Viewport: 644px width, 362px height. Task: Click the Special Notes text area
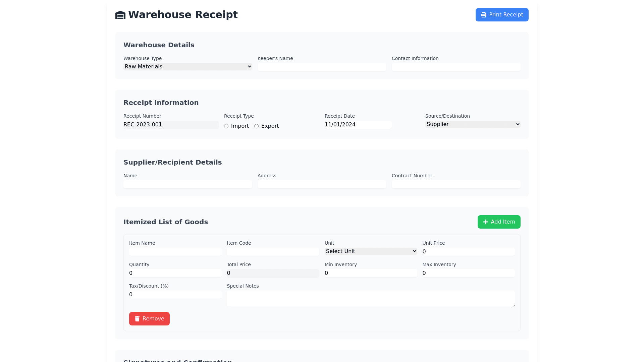click(x=370, y=298)
